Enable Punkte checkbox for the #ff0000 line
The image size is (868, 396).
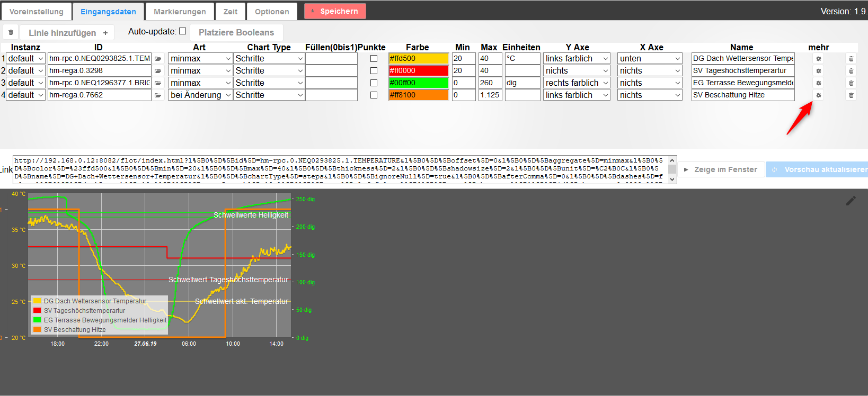coord(374,71)
